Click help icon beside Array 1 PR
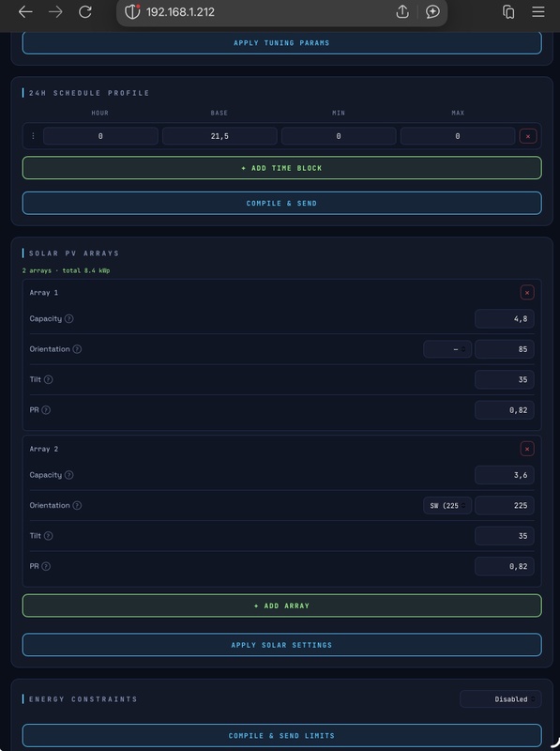 tap(46, 410)
